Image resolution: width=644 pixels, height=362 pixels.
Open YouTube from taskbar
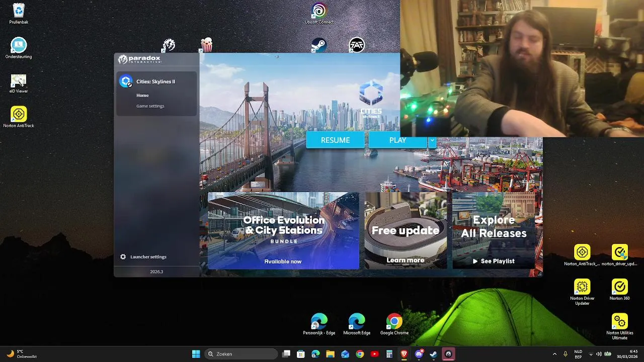click(x=374, y=354)
